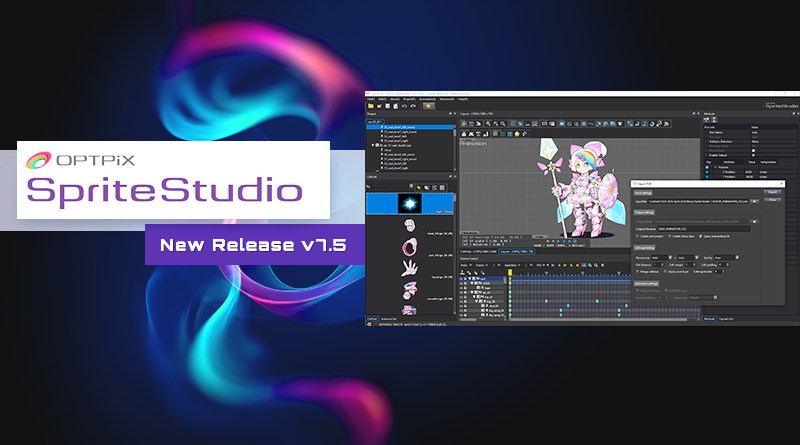Click the circular rotate icon in layout toolbar
The height and width of the screenshot is (445, 800).
(652, 123)
